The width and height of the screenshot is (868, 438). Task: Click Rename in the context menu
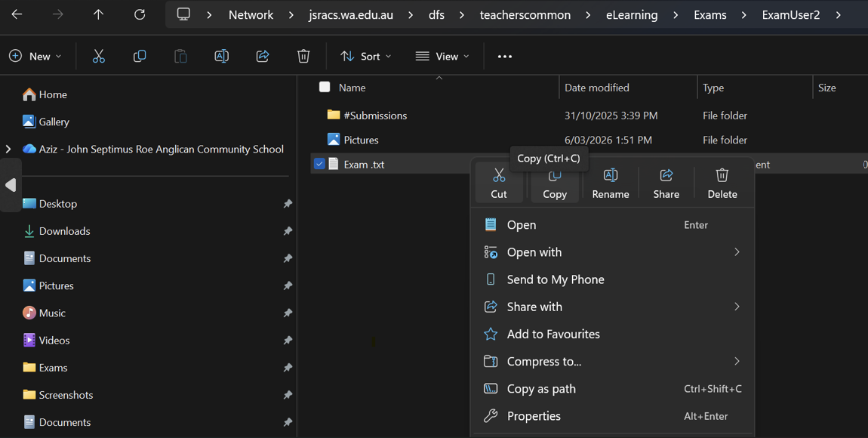(x=610, y=184)
